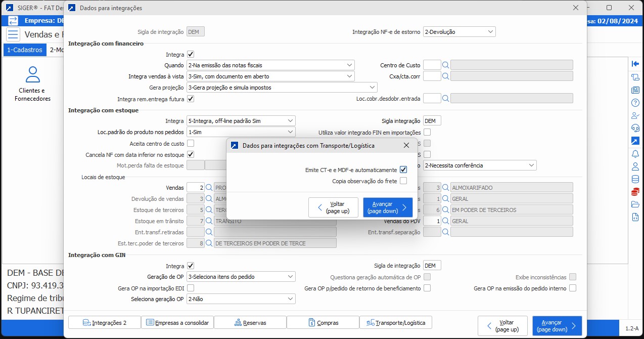This screenshot has width=644, height=339.
Task: Click the Reservas button
Action: pyautogui.click(x=250, y=322)
